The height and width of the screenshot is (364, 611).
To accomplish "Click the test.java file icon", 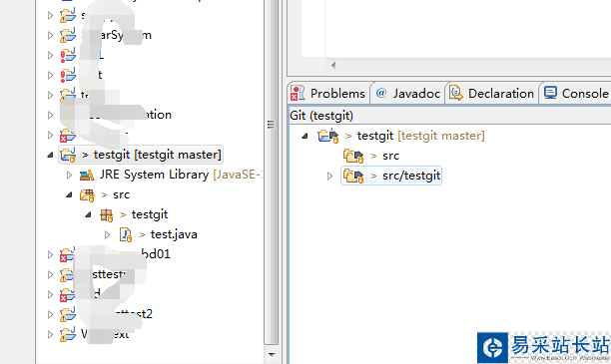I will coord(126,234).
